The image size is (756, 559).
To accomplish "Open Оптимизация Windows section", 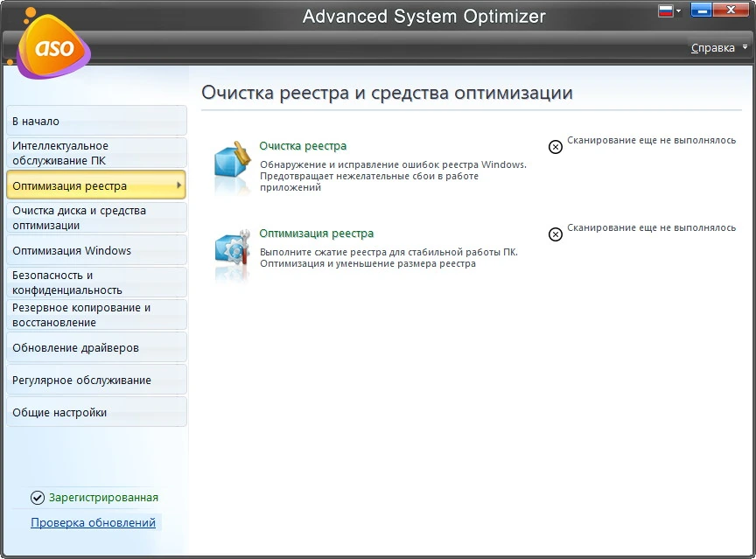I will click(x=96, y=250).
